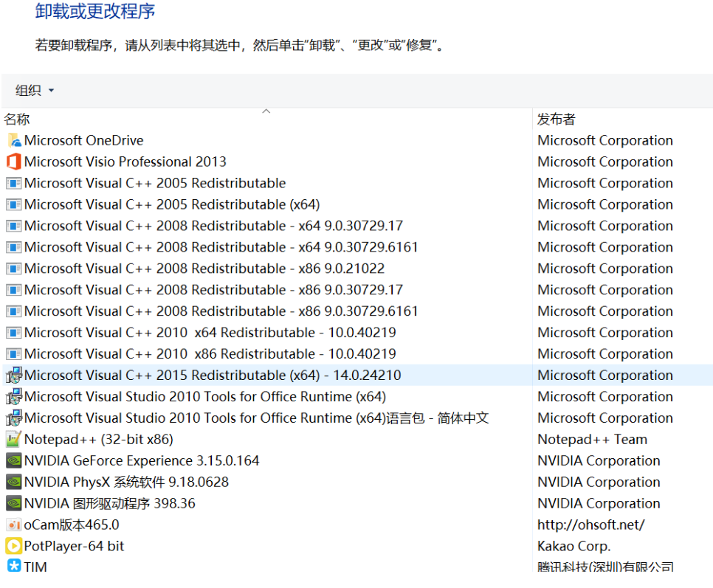This screenshot has height=588, width=713.
Task: Sort list by the 名称 column header
Action: (17, 120)
